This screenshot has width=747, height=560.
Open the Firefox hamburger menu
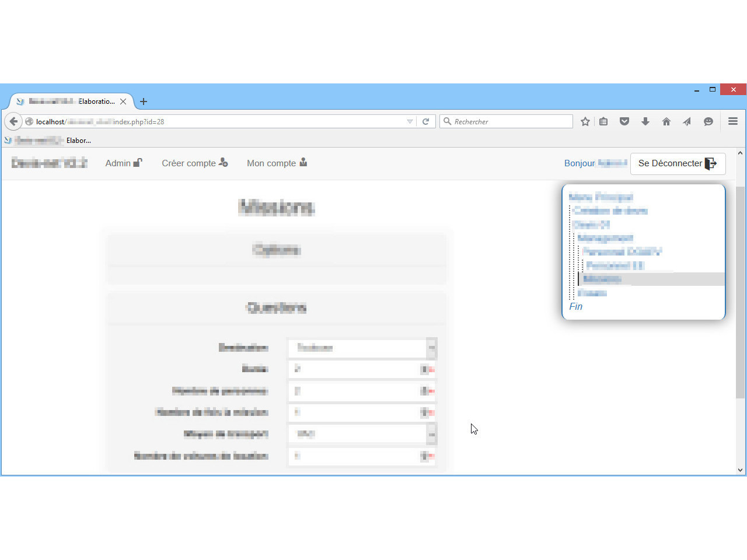pos(733,121)
